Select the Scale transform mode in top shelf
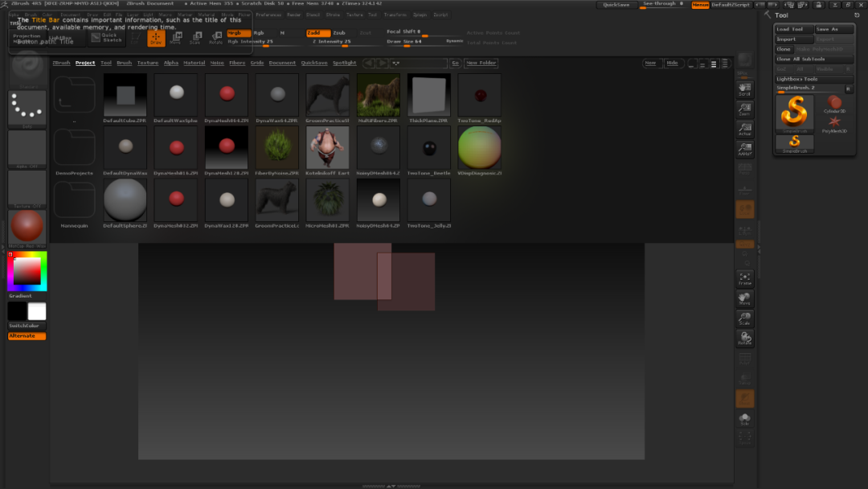The height and width of the screenshot is (489, 868). point(196,38)
